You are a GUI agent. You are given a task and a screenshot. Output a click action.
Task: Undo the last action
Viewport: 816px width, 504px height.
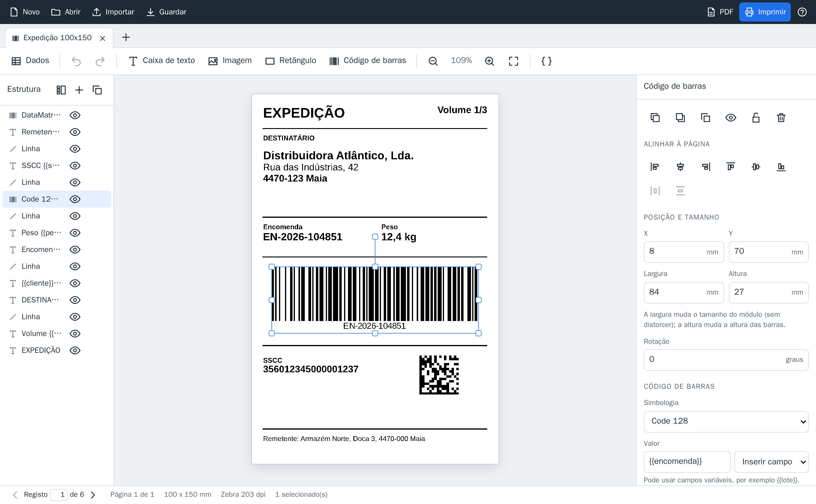[x=76, y=61]
